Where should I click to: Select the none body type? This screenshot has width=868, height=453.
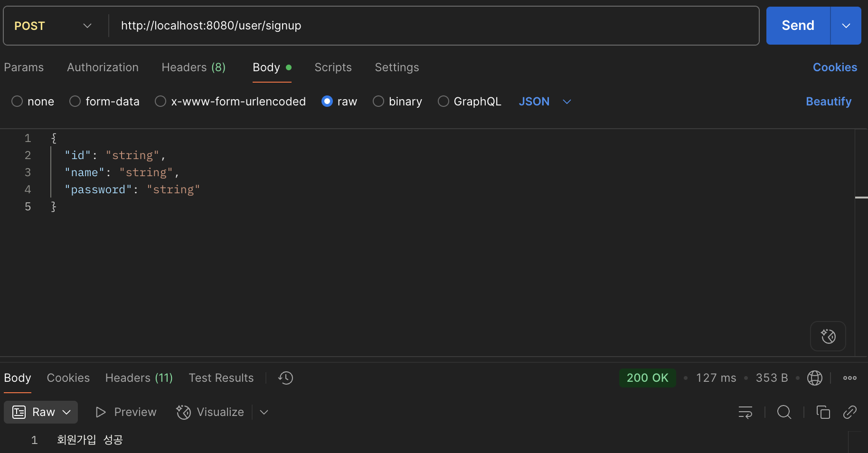coord(33,102)
